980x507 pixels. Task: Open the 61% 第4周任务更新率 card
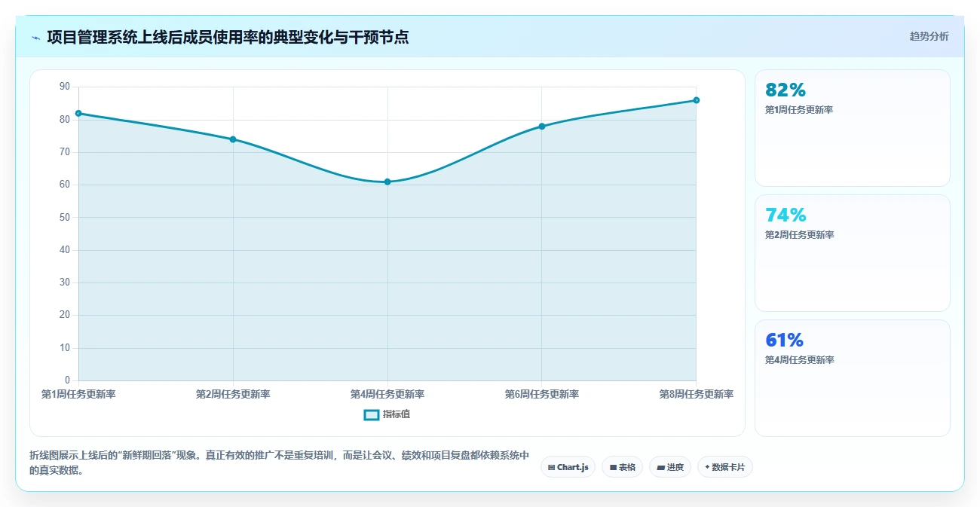[852, 378]
